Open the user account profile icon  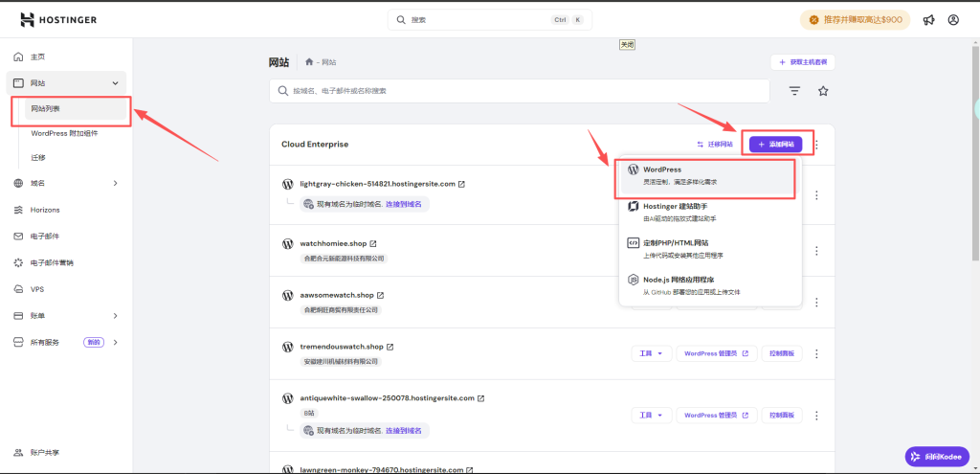pyautogui.click(x=953, y=20)
